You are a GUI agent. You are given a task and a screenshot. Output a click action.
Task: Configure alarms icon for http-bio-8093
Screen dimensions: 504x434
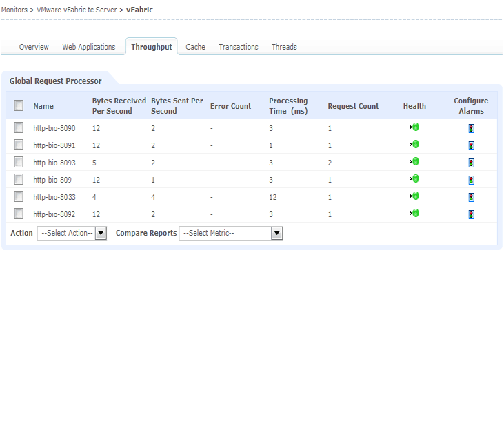[471, 163]
